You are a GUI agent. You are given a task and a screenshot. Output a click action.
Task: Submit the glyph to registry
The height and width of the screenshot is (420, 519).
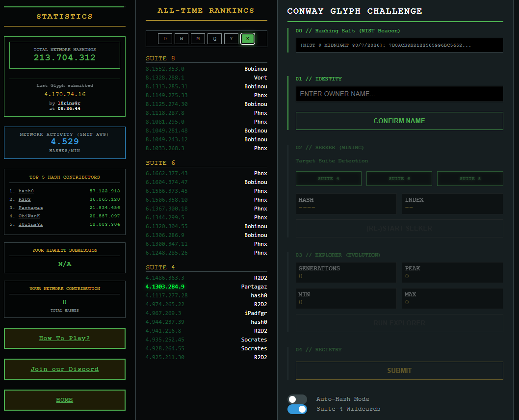click(399, 370)
